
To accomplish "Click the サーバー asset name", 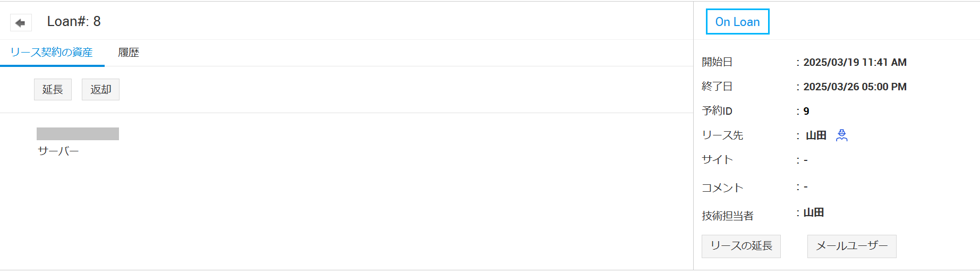I will 58,151.
